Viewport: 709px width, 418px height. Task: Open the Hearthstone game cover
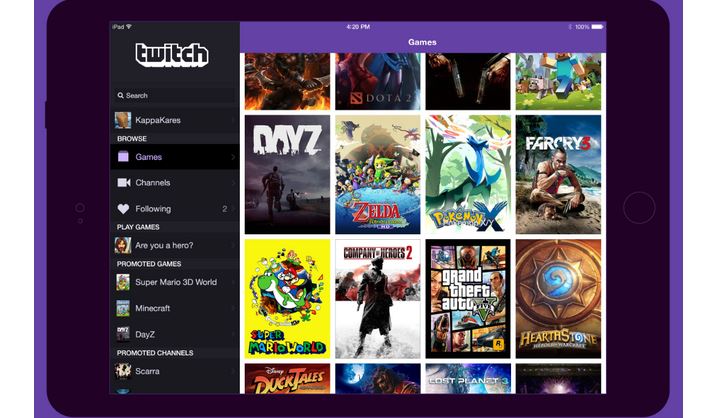558,299
